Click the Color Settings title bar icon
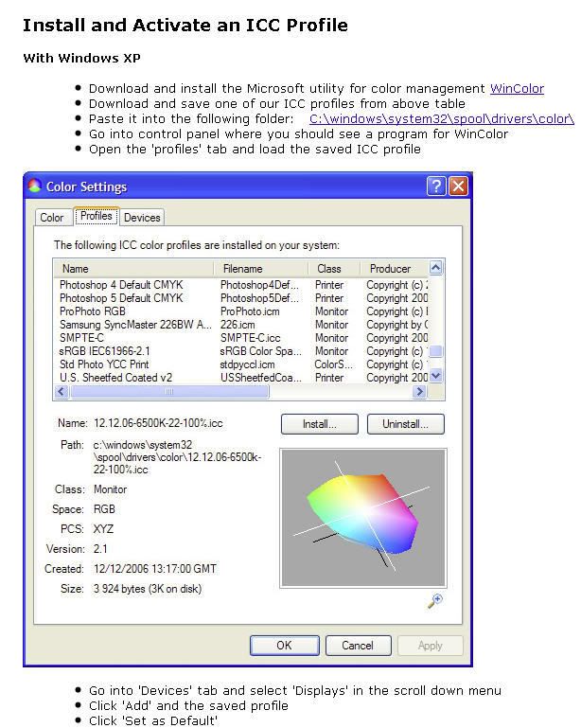Viewport: 581px width, 728px height. [x=35, y=186]
